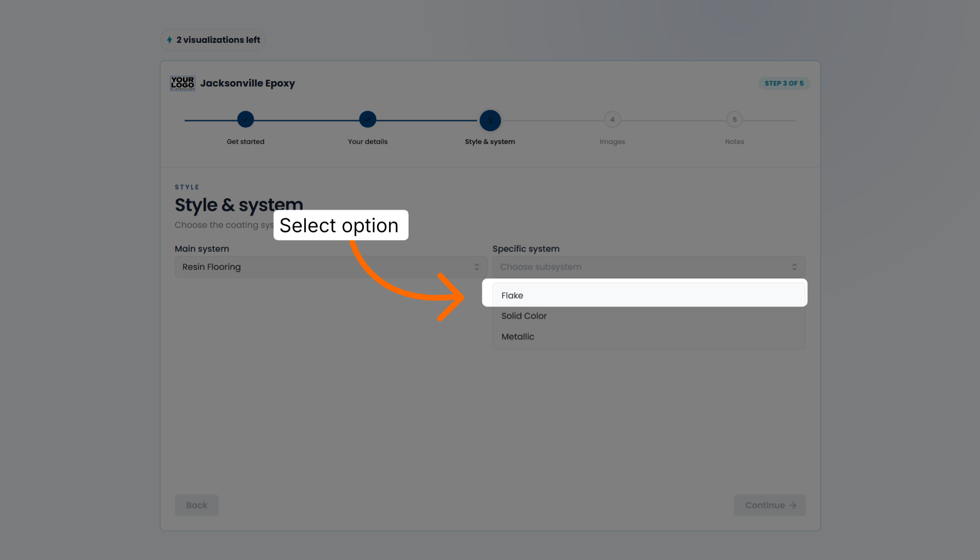The image size is (980, 560).
Task: Click the lightning bolt visualizations icon
Action: 170,40
